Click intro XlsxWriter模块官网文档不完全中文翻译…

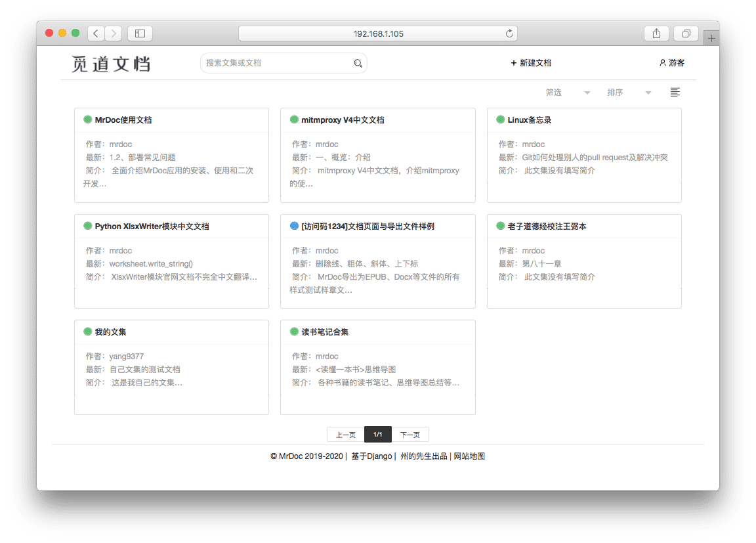(x=184, y=277)
